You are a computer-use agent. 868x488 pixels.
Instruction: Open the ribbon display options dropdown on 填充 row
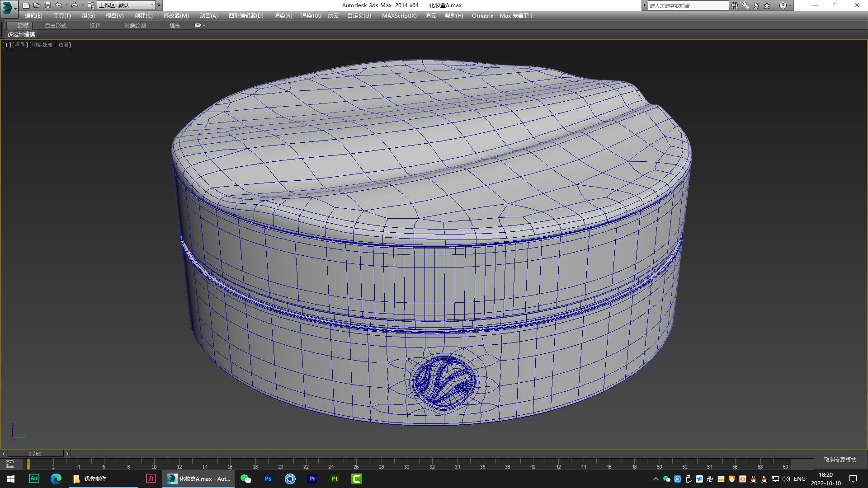coord(199,25)
